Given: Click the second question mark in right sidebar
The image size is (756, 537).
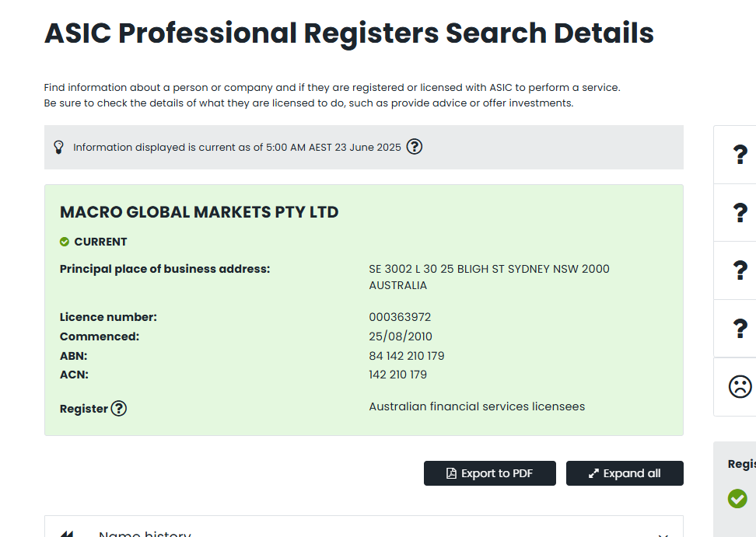Looking at the screenshot, I should click(x=740, y=212).
